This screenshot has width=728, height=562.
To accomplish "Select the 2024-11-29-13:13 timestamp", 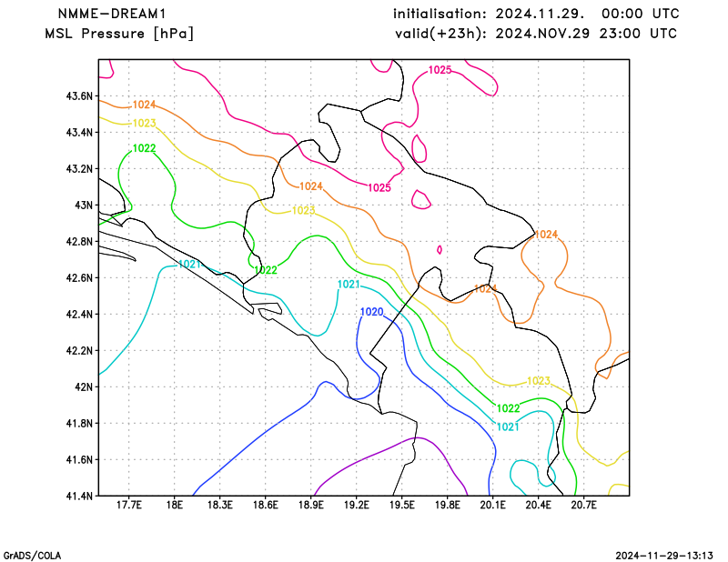I will pyautogui.click(x=664, y=556).
